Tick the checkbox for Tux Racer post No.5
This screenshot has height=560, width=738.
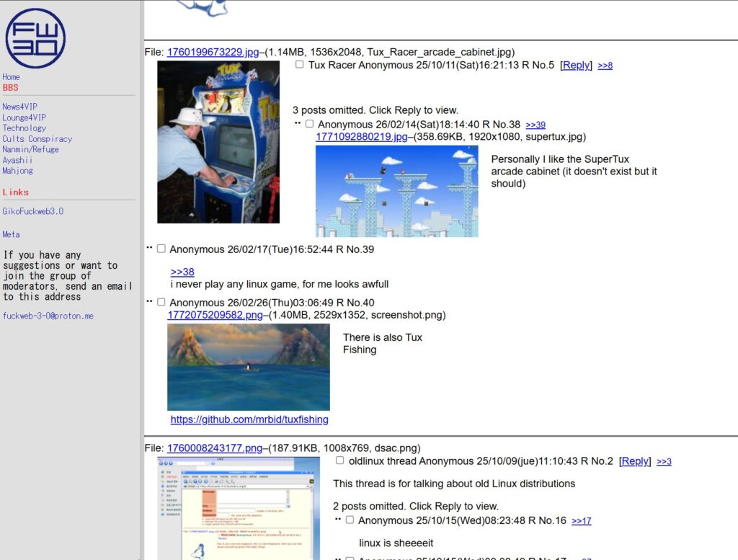coord(300,65)
